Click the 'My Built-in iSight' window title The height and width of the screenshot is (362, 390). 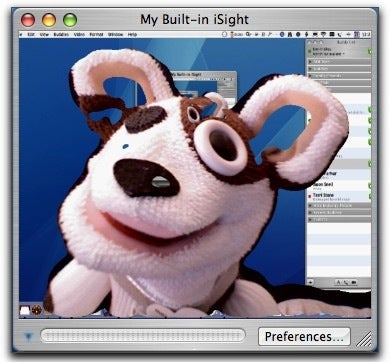(x=194, y=19)
